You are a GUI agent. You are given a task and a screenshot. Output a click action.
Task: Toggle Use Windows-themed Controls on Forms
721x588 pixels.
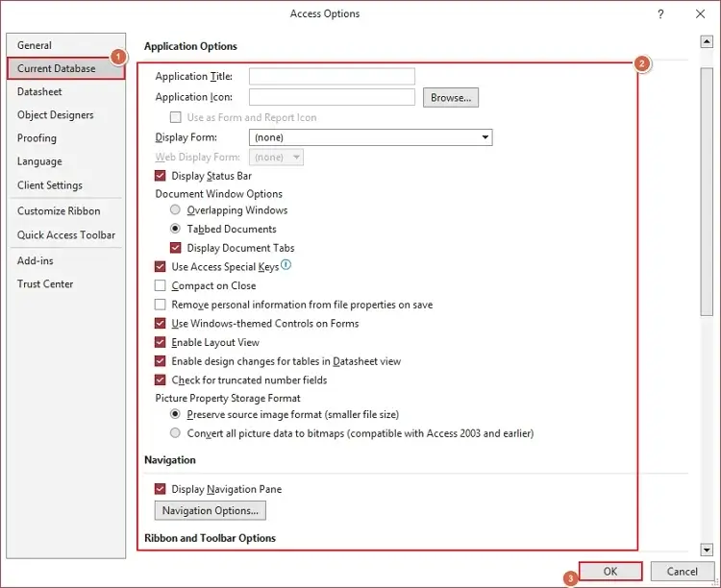point(160,323)
